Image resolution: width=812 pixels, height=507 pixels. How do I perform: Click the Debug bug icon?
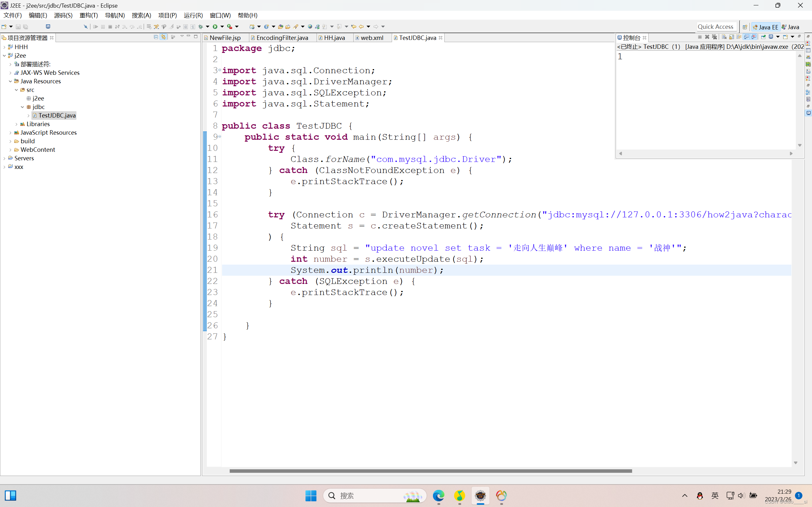click(201, 27)
